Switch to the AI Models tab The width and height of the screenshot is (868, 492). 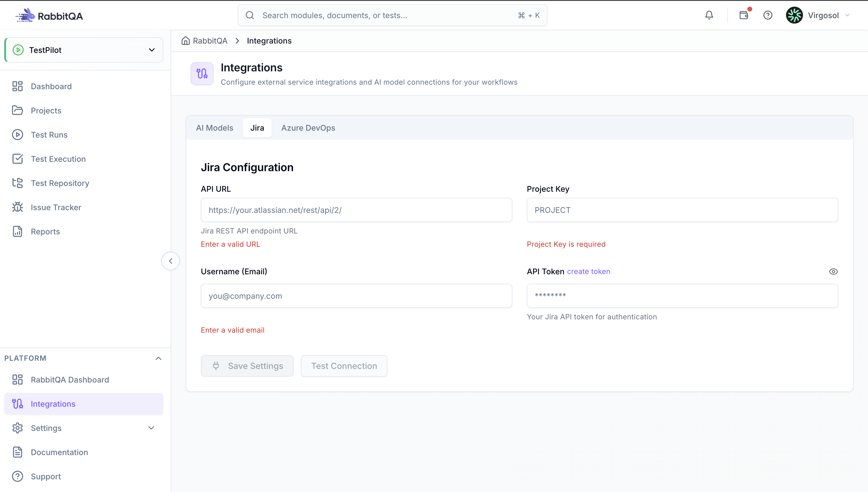click(214, 128)
